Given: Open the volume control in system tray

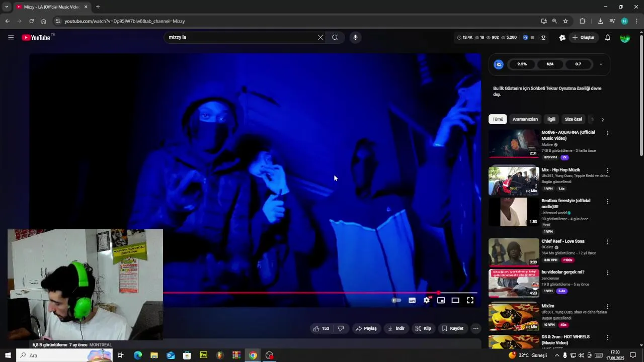Looking at the screenshot, I should pyautogui.click(x=581, y=355).
